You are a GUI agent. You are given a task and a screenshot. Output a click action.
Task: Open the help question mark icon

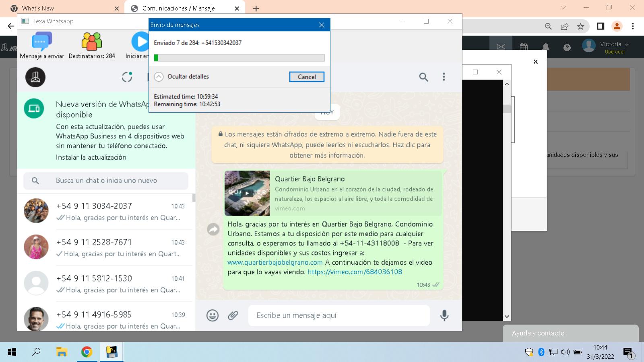(x=567, y=47)
